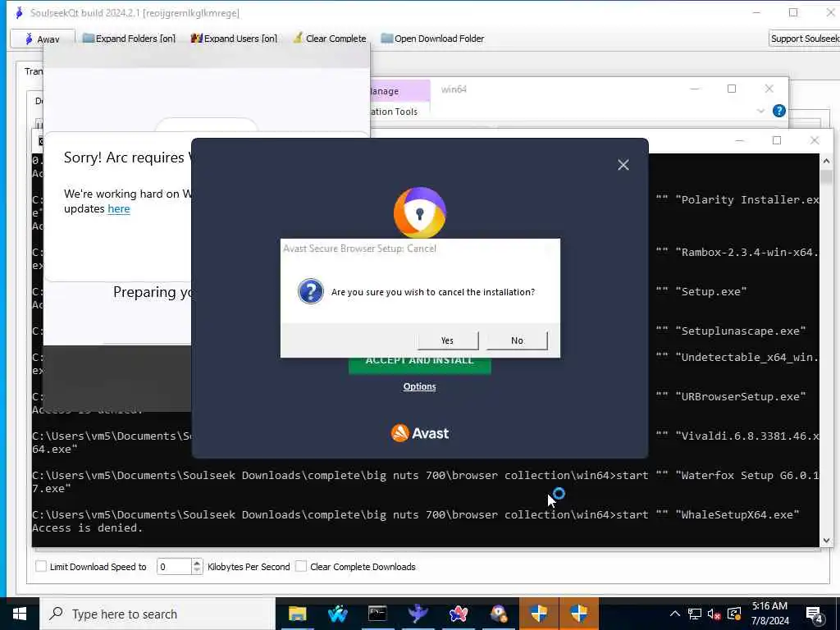Show hidden system tray icons
This screenshot has height=630, width=840.
[674, 614]
